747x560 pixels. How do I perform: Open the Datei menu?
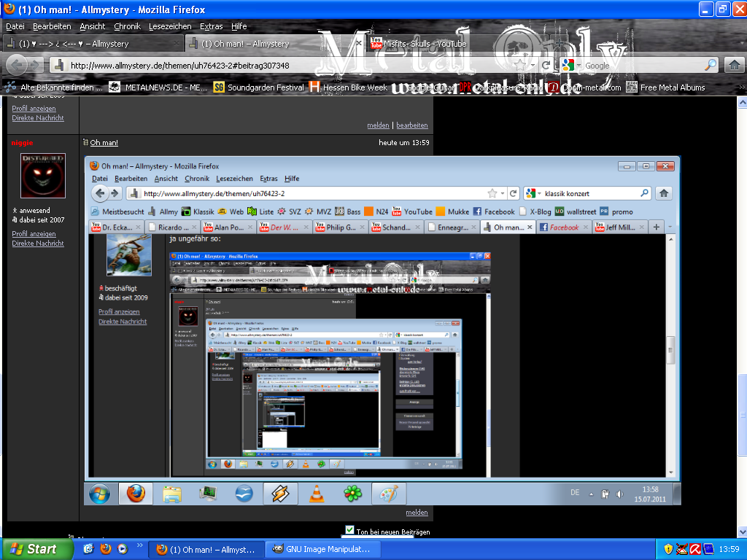pos(15,26)
